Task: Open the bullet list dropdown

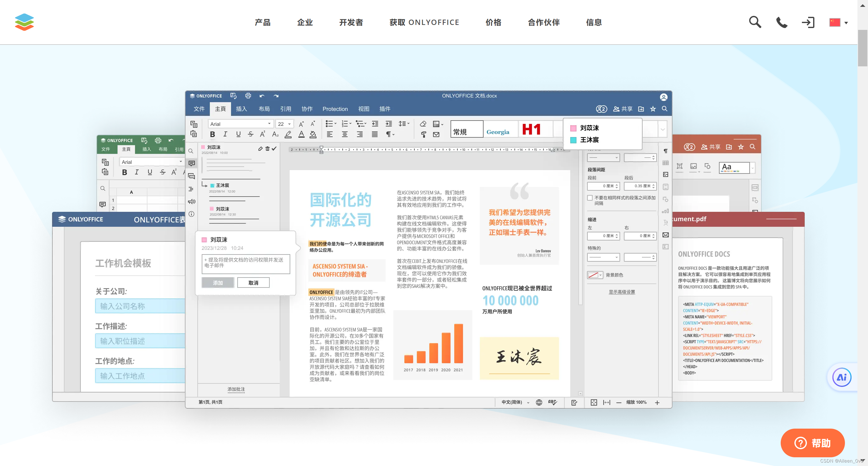Action: click(x=331, y=124)
